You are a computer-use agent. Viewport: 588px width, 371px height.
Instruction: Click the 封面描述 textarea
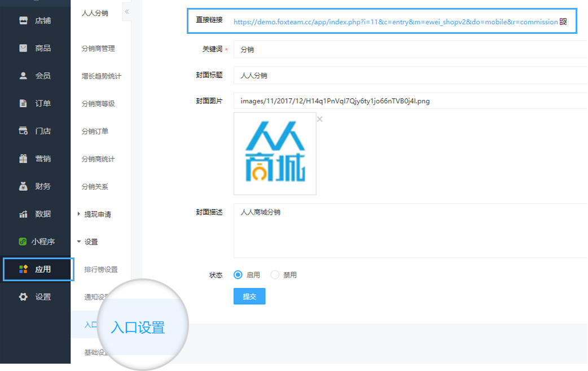point(411,230)
